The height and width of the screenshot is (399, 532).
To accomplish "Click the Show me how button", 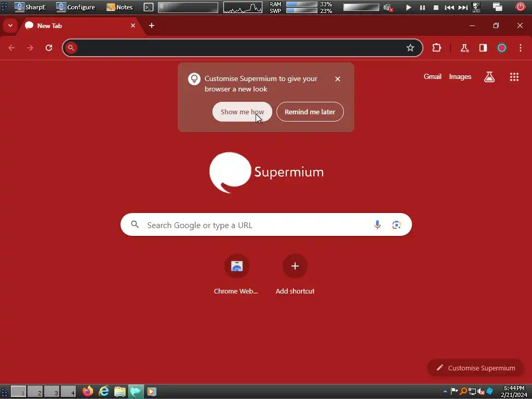I will coord(242,112).
